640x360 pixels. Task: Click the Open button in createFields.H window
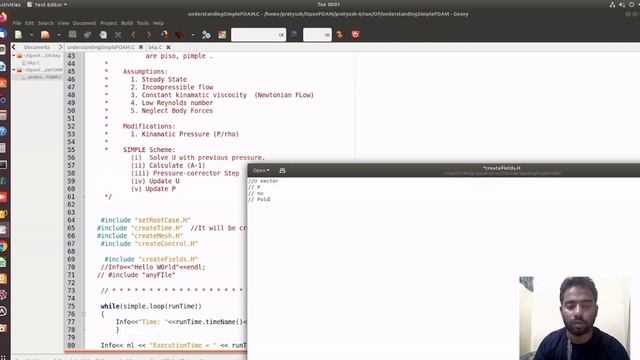coord(261,171)
